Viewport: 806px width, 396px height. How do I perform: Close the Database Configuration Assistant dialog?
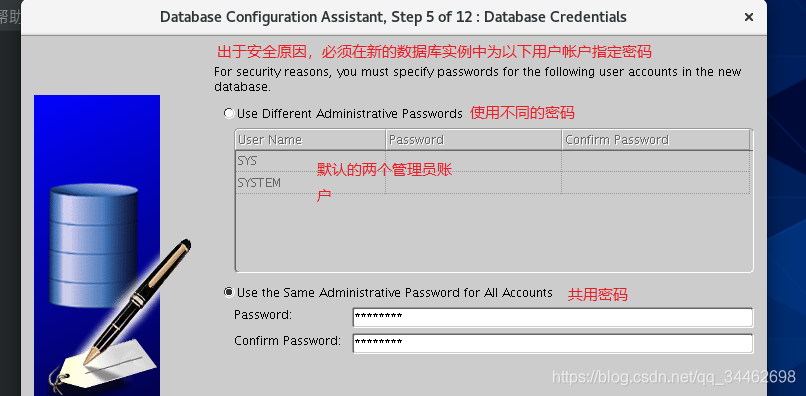coord(749,17)
